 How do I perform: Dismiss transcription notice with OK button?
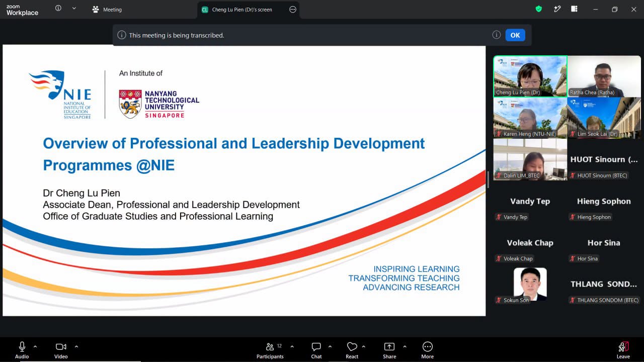pyautogui.click(x=515, y=35)
